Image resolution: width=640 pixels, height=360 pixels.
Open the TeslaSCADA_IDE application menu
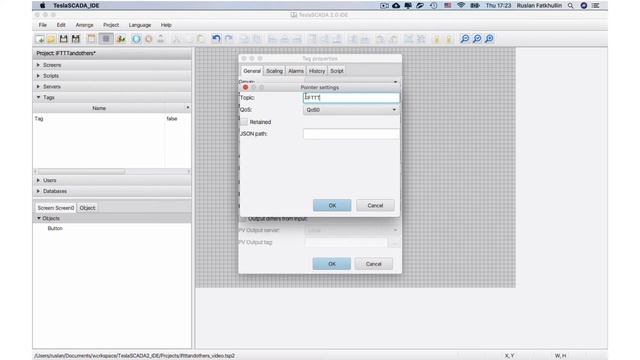pyautogui.click(x=76, y=6)
